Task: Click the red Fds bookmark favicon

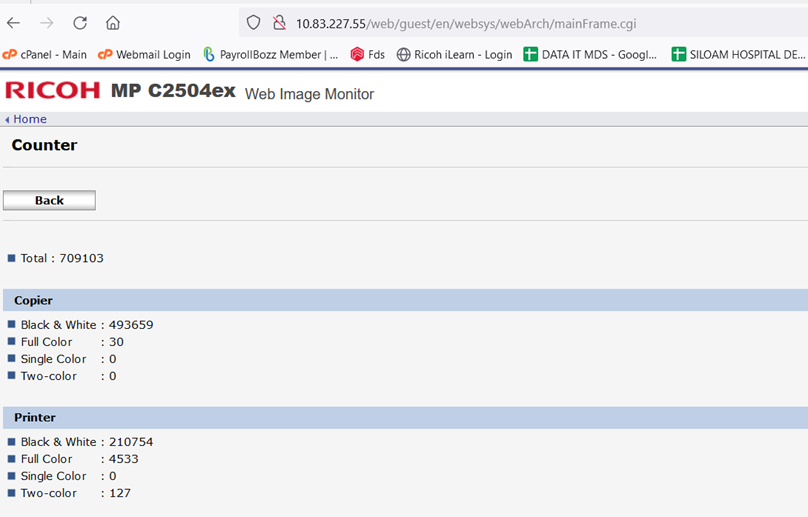Action: coord(357,54)
